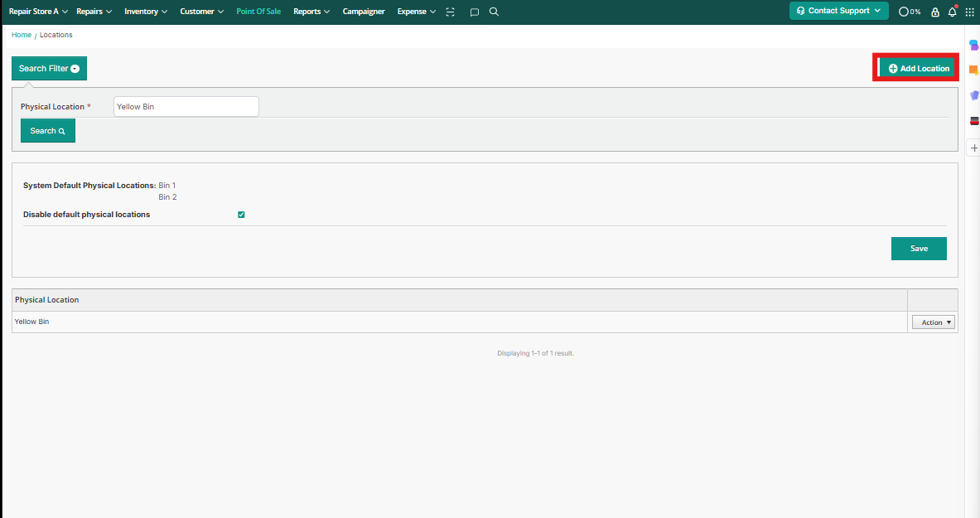Collapse the Search Filter panel

pos(49,69)
